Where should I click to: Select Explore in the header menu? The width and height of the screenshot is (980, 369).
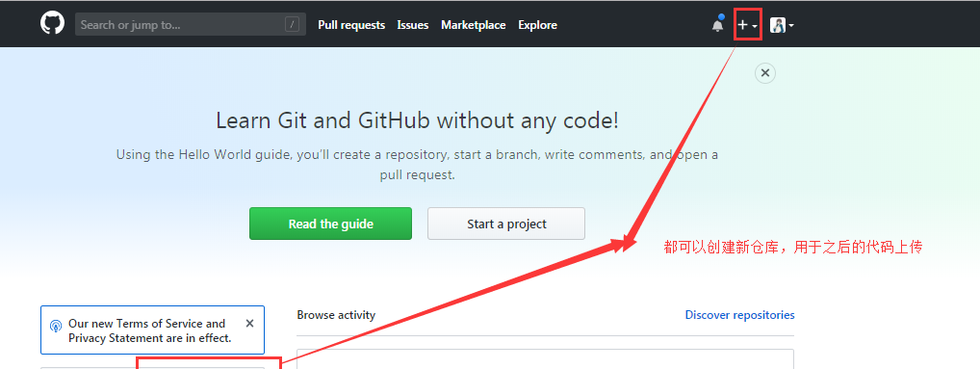coord(537,25)
